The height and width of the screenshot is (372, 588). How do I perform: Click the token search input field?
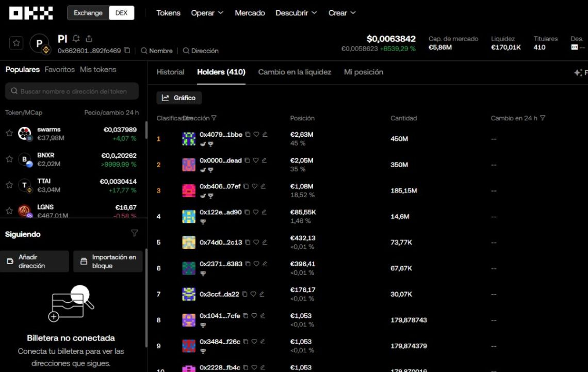[x=72, y=91]
